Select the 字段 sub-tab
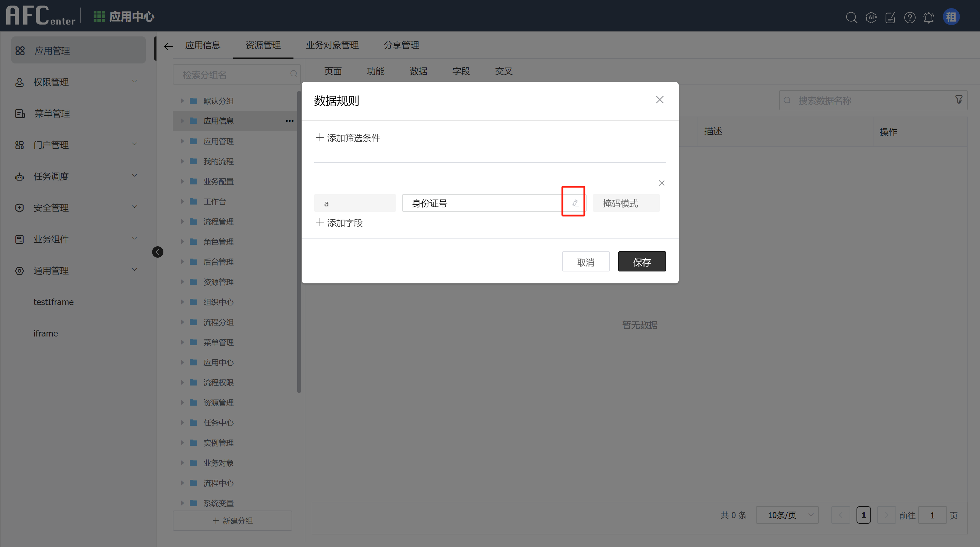Viewport: 980px width, 547px height. 461,71
